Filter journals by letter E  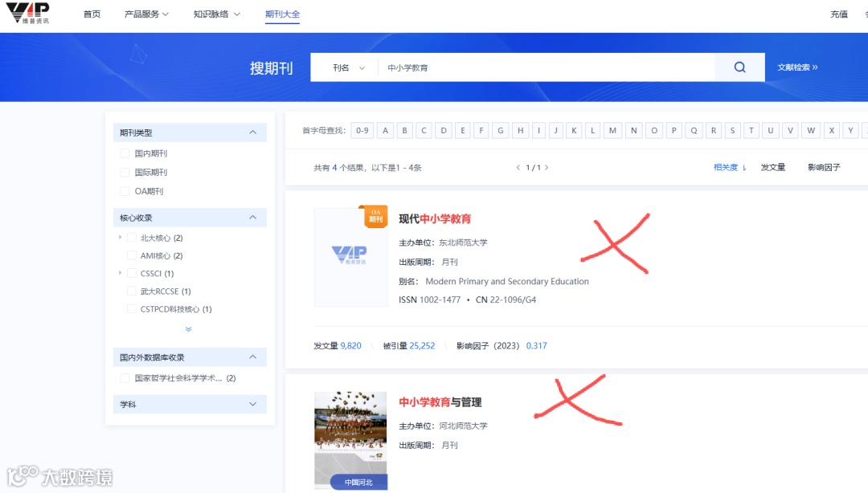pos(463,131)
